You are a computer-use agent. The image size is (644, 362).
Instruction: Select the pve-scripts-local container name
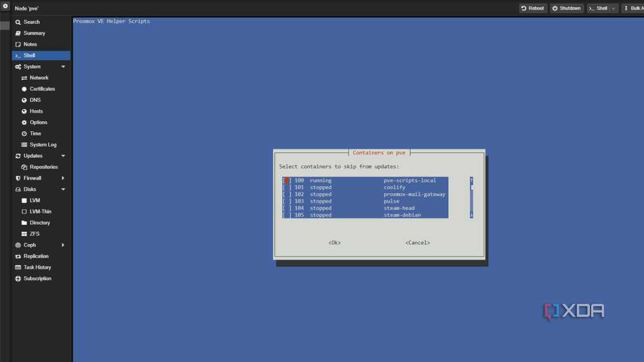(x=410, y=180)
